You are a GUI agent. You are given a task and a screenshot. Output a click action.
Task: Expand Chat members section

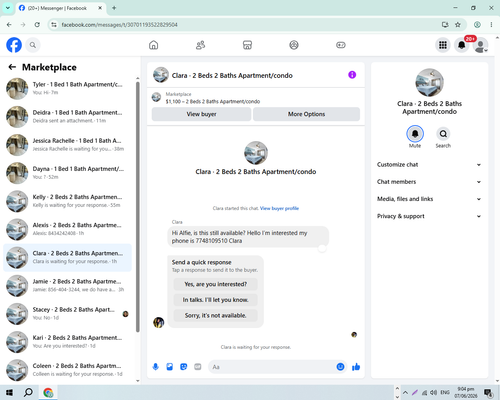coord(429,182)
